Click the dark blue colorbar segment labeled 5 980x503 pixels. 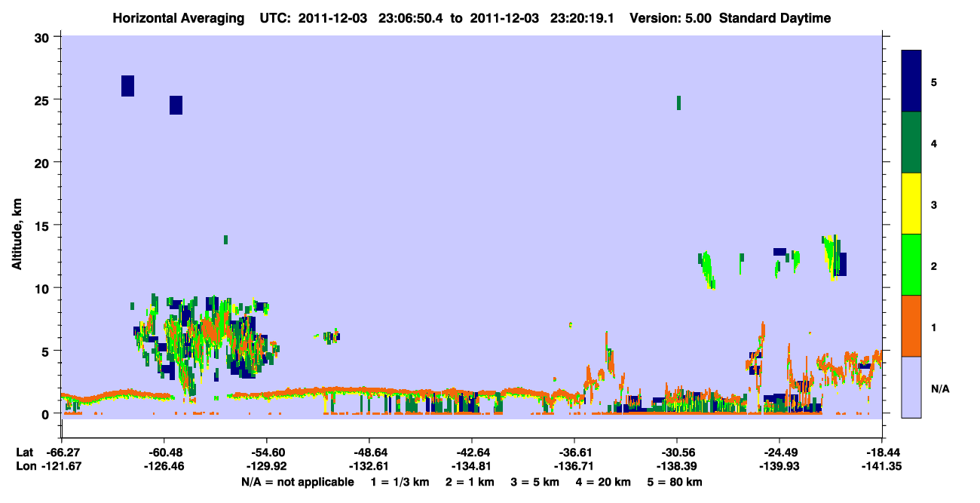pyautogui.click(x=911, y=81)
